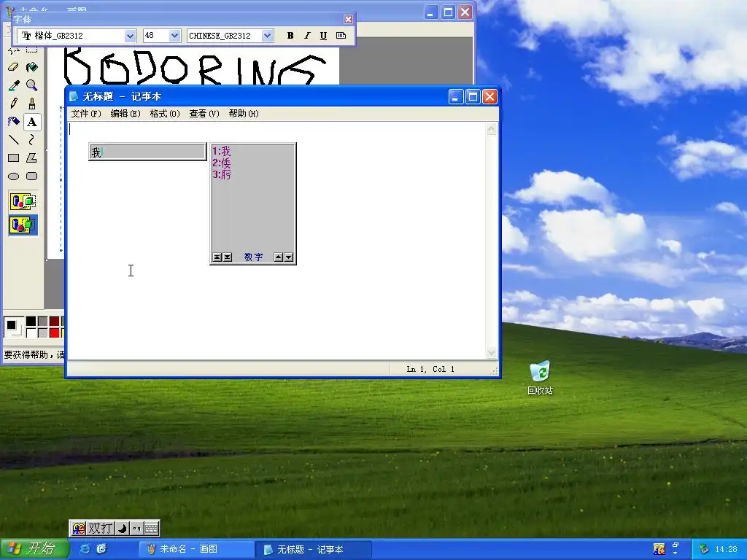Select the Pick Color eyedropper tool
This screenshot has height=560, width=747.
pyautogui.click(x=13, y=85)
